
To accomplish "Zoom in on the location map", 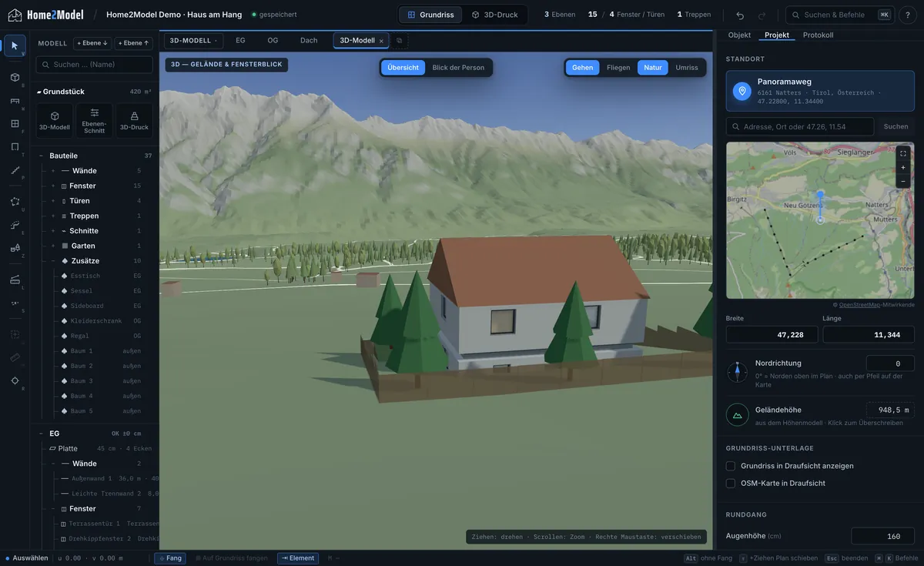I will [x=903, y=167].
